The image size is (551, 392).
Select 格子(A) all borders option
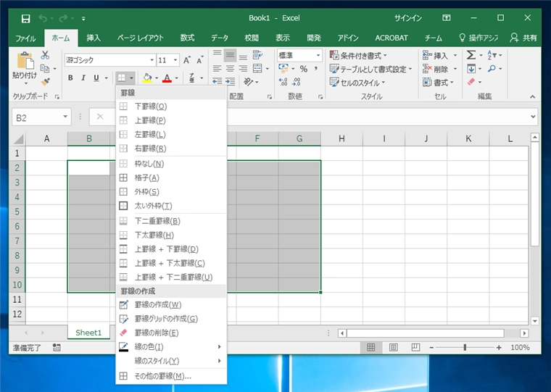click(x=171, y=178)
